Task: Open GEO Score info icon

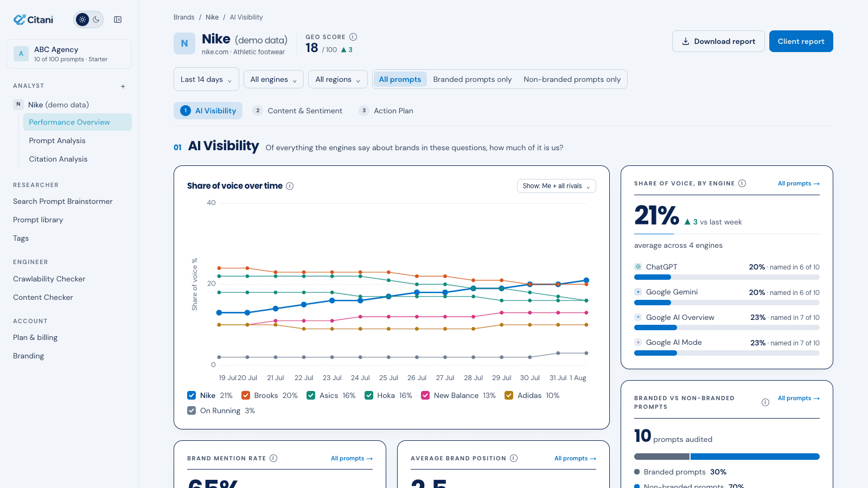Action: 353,37
